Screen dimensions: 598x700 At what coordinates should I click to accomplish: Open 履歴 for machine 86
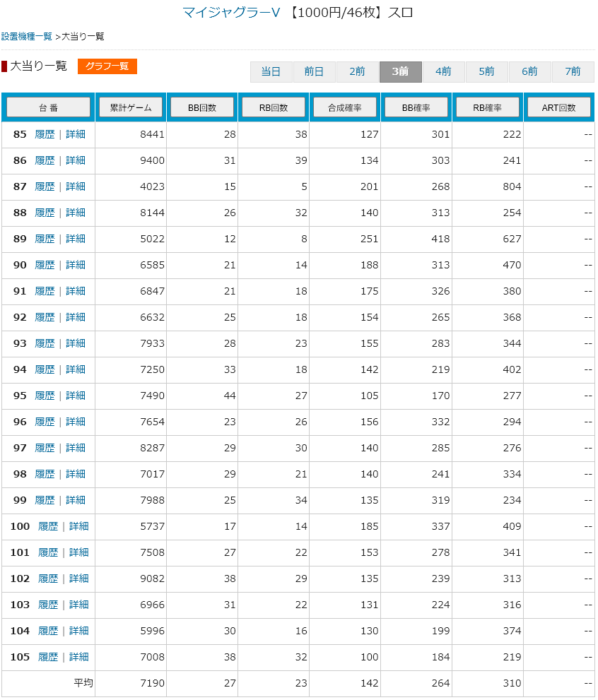click(45, 160)
